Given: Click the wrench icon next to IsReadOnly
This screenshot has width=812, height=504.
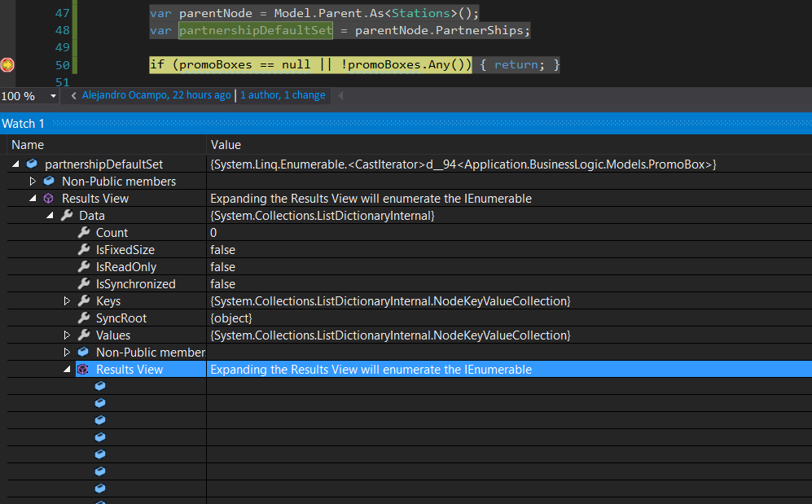Looking at the screenshot, I should click(x=84, y=266).
